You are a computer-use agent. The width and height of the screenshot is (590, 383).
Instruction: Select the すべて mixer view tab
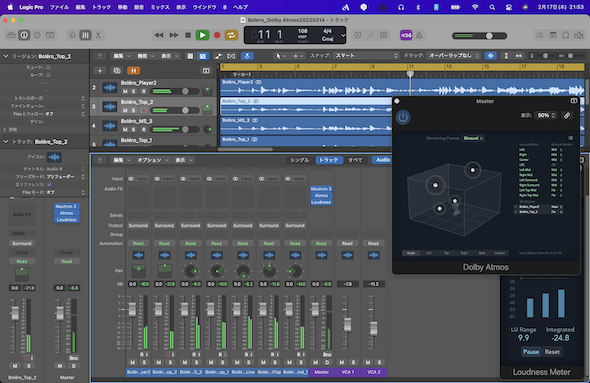355,160
